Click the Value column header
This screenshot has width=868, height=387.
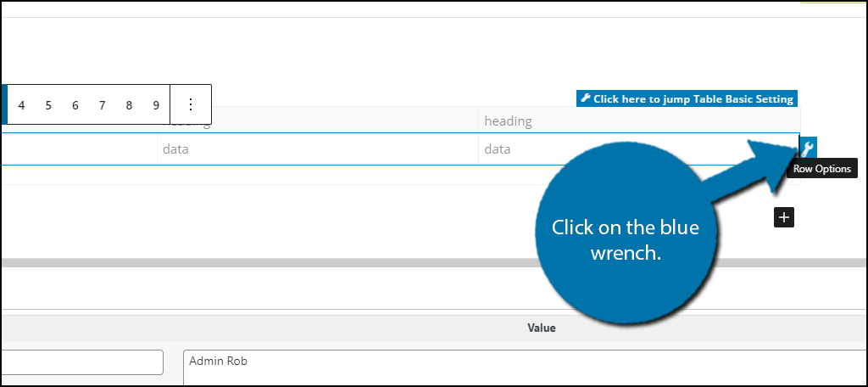542,328
